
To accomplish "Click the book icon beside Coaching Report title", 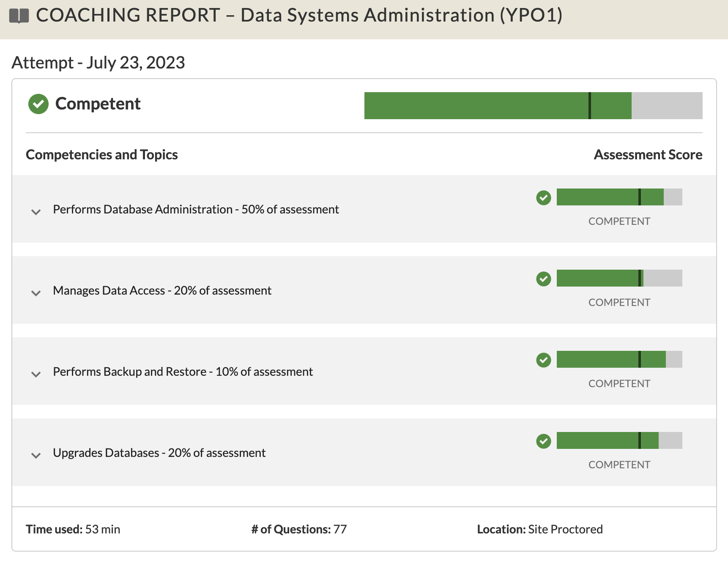I will pyautogui.click(x=19, y=16).
